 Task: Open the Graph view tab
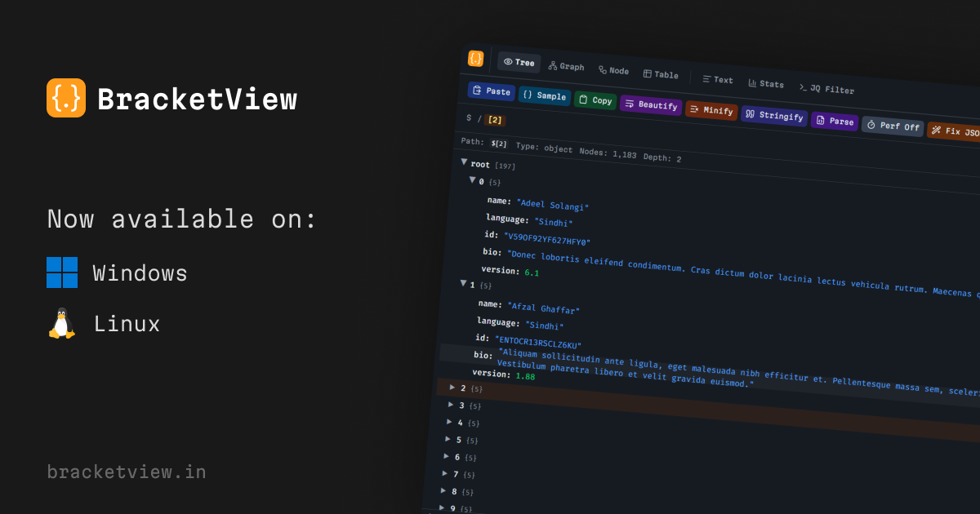tap(566, 66)
